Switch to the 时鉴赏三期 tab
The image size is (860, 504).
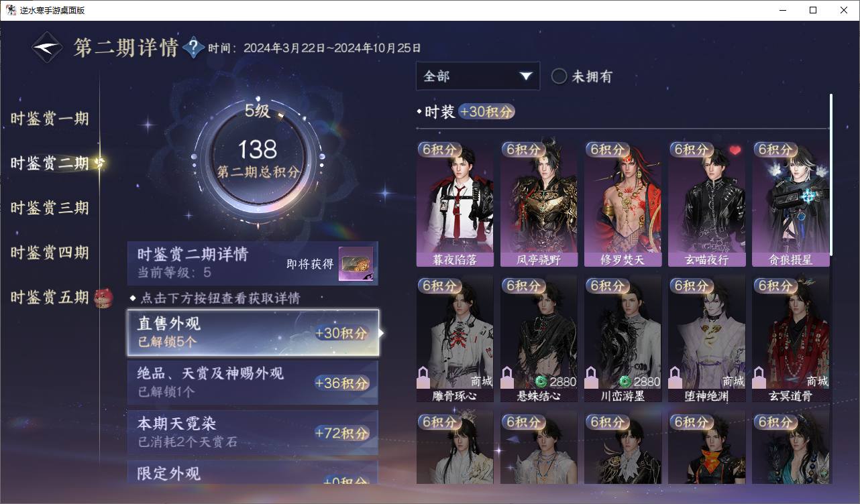pyautogui.click(x=50, y=208)
